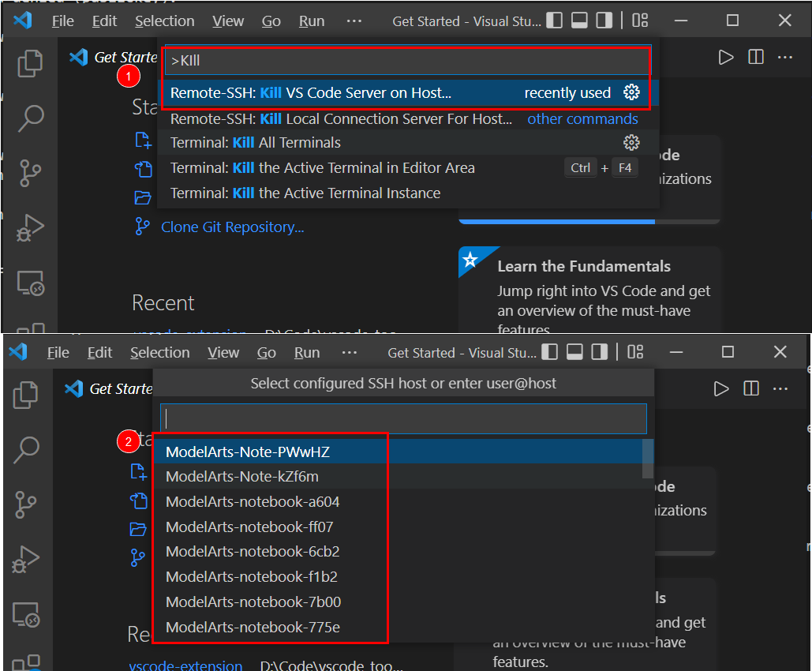Open overflow menu ellipsis in bottom menu bar
The image size is (812, 671).
(350, 352)
